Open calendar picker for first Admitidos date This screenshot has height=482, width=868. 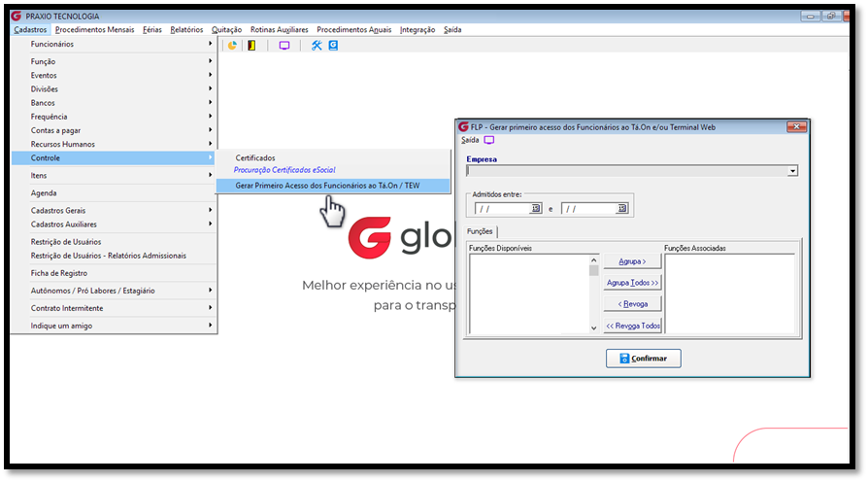(x=535, y=208)
